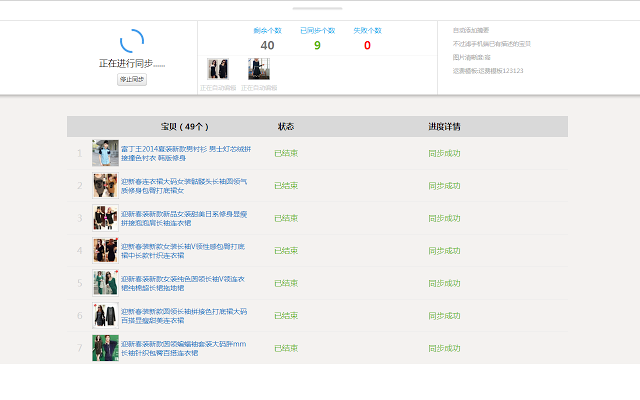Click row 4 product thumbnail image
Viewport: 640px width, 400px height.
105,251
